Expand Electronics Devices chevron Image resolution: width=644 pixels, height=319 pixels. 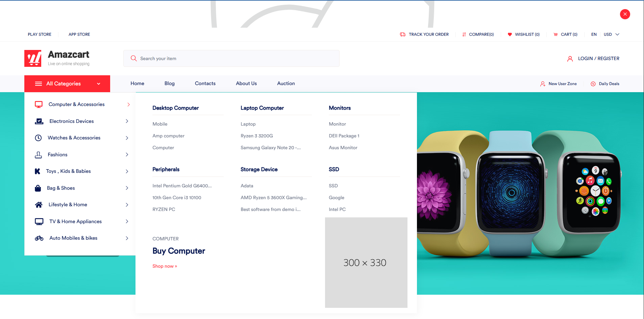(x=127, y=121)
